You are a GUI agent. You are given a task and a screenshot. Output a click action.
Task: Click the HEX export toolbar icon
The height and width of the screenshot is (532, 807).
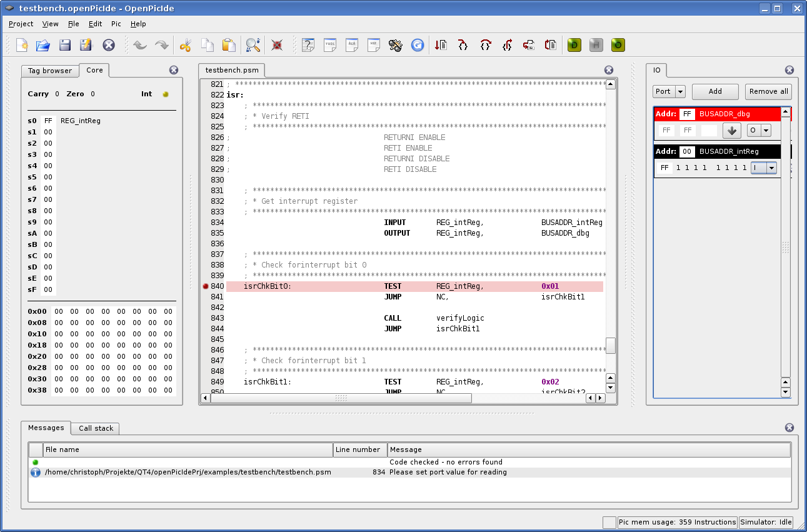point(374,45)
